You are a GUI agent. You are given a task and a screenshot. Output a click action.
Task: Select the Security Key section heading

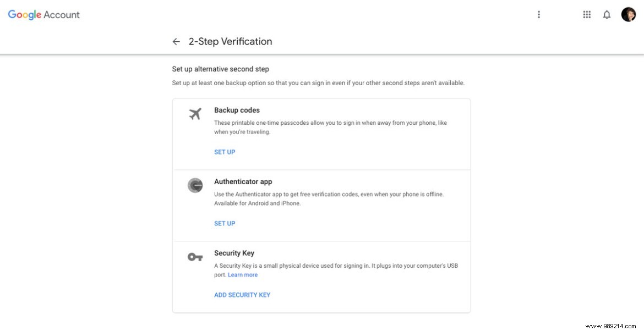click(x=234, y=253)
